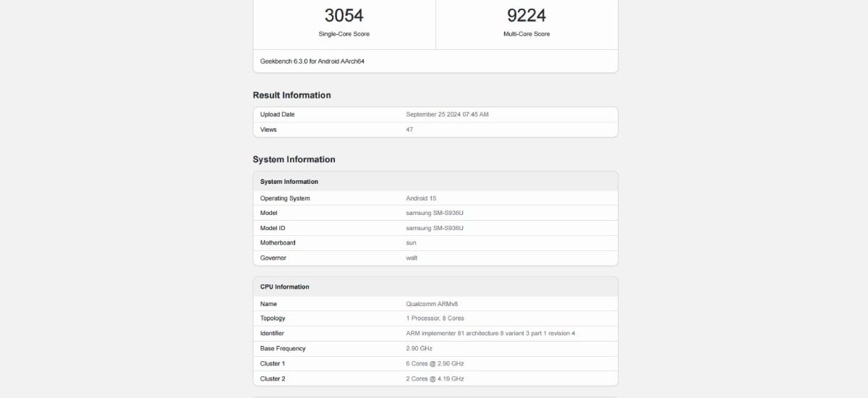Click the Cluster 1 value 6 Cores @ 2.90 GHz
The height and width of the screenshot is (398, 868).
click(x=435, y=363)
